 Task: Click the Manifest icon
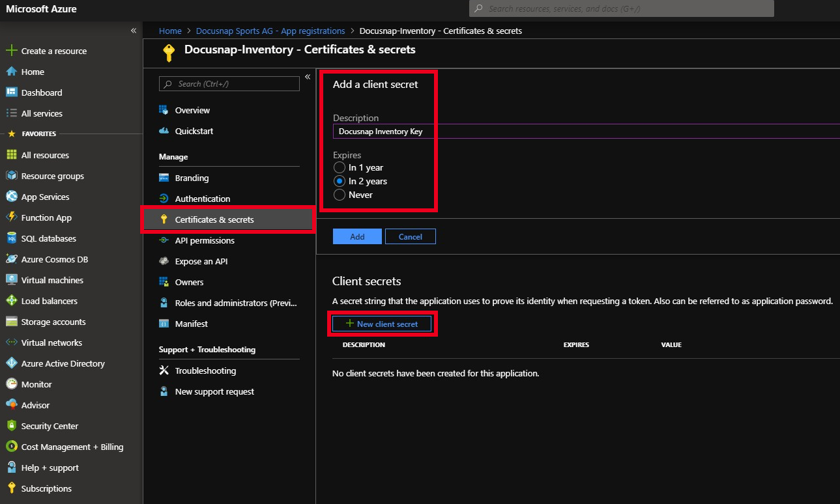coord(164,324)
